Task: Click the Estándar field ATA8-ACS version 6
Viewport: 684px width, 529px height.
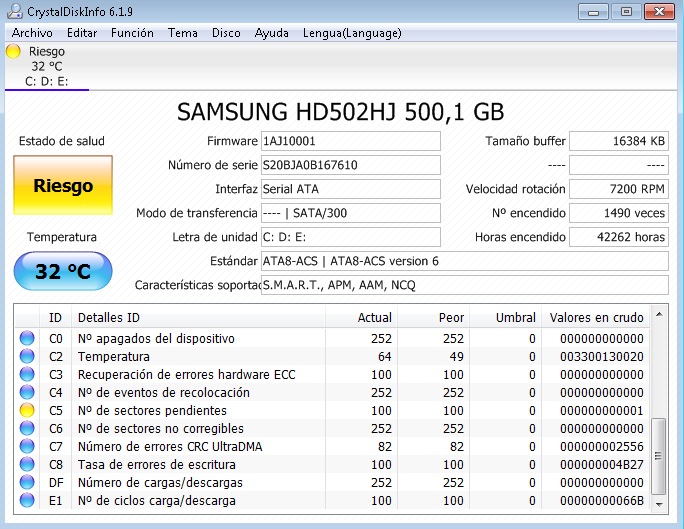Action: point(465,261)
